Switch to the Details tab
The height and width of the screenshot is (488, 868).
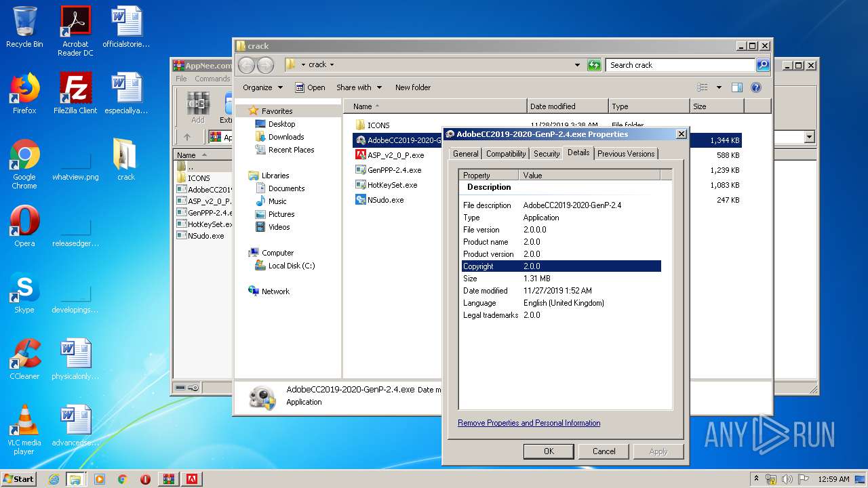pos(578,153)
